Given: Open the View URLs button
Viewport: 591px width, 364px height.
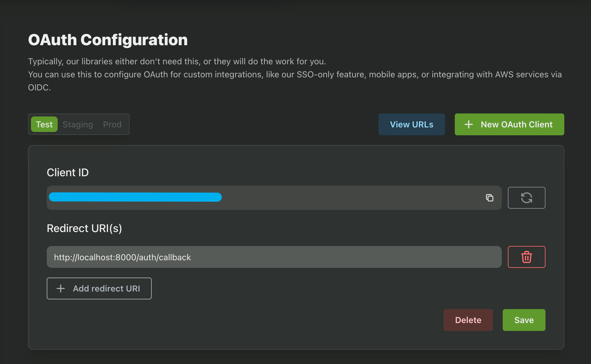Looking at the screenshot, I should 411,124.
